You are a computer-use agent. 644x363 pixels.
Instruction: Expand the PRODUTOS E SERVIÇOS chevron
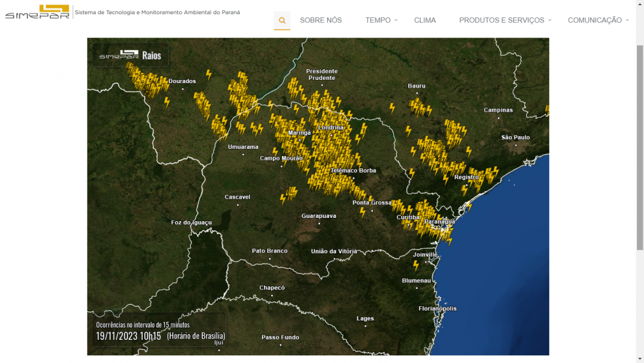point(549,20)
